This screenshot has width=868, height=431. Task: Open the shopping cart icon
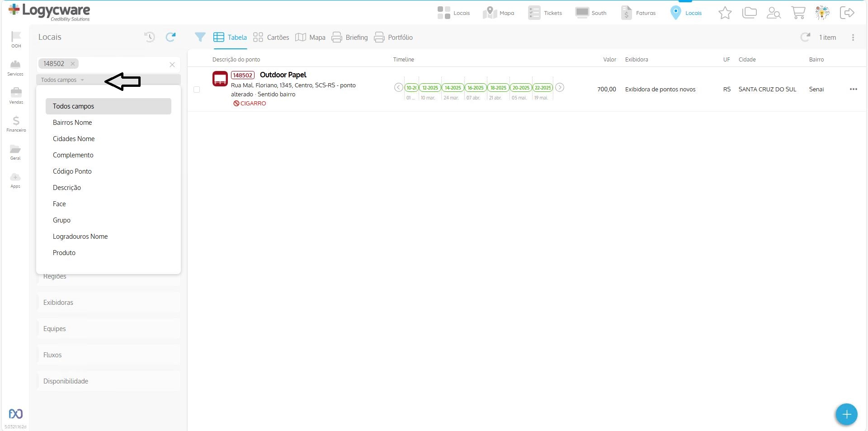pos(798,13)
